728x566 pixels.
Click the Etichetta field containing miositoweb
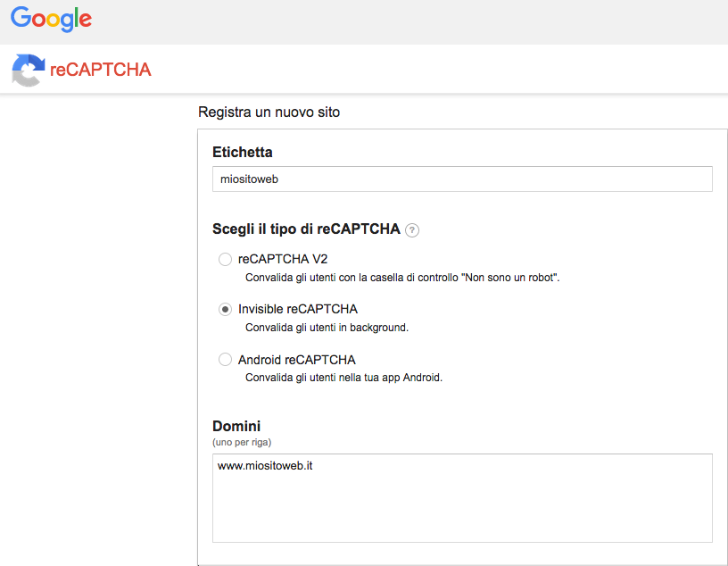point(462,179)
